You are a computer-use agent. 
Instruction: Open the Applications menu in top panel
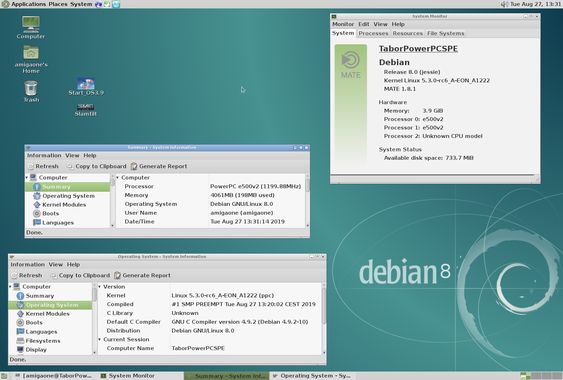click(x=28, y=4)
